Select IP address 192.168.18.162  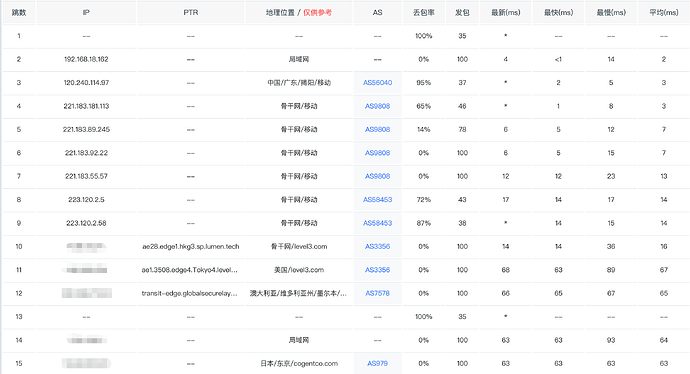tap(86, 59)
